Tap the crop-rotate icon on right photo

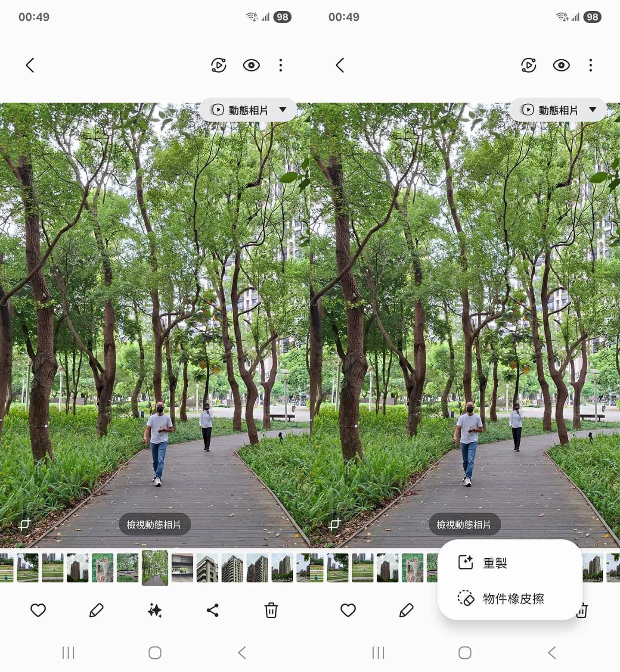[x=335, y=524]
